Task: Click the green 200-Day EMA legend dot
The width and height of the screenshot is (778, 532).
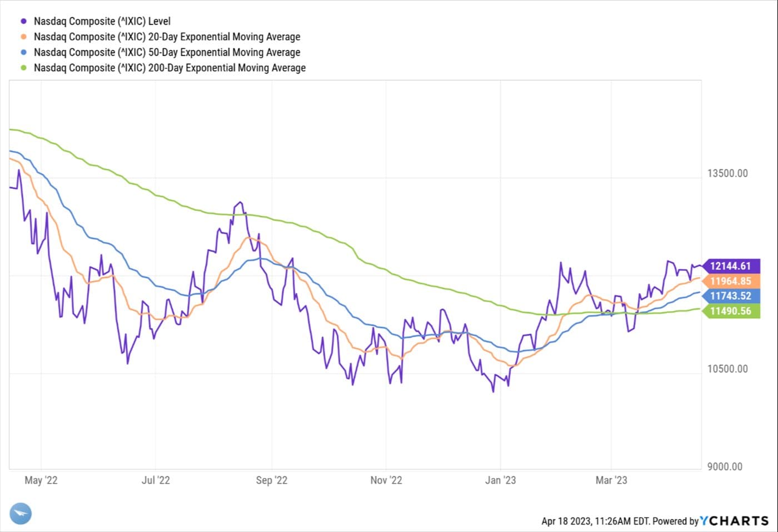Action: coord(23,68)
